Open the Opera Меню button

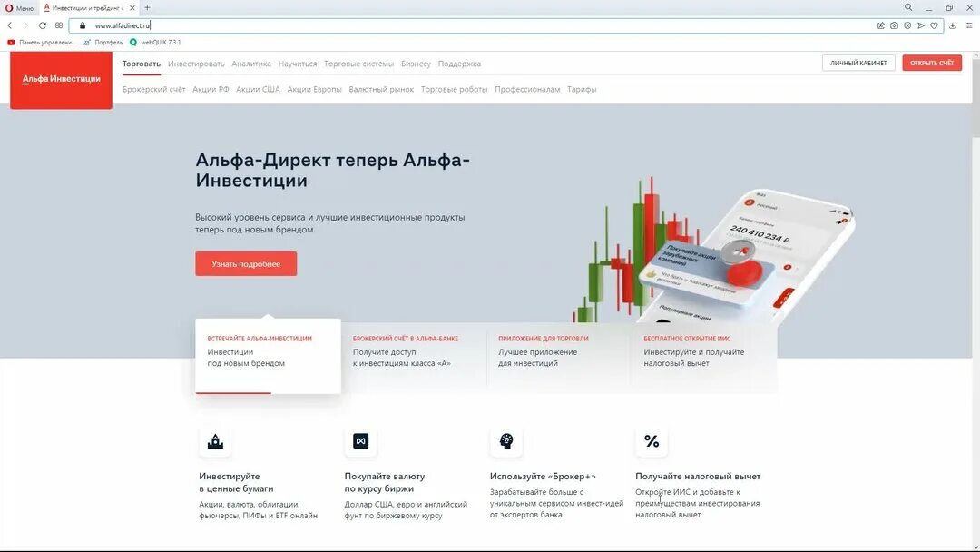coord(19,8)
